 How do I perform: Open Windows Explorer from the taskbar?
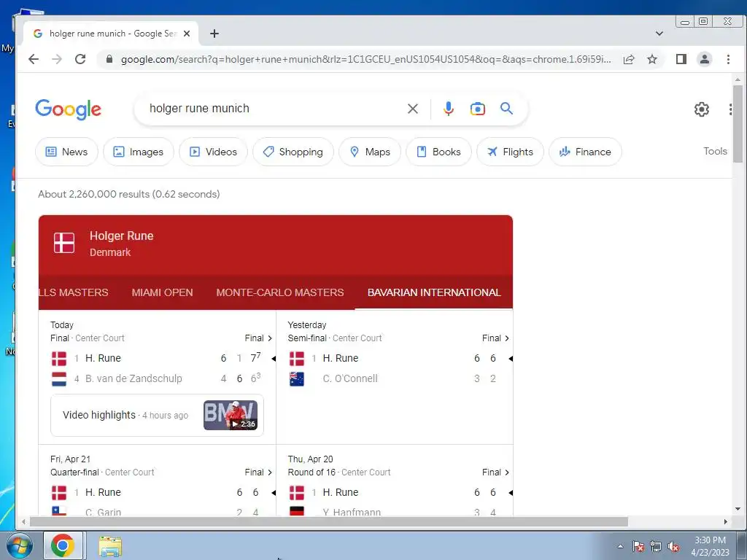tap(110, 545)
